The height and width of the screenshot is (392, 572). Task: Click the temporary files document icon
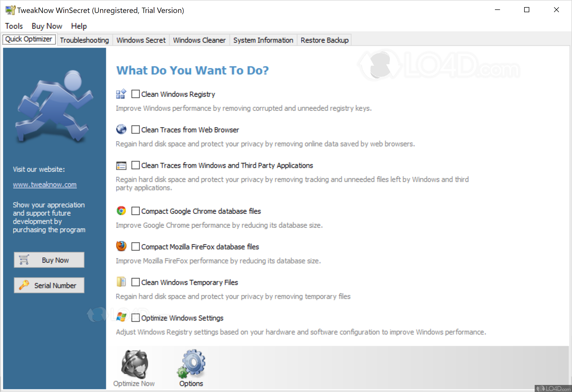121,282
